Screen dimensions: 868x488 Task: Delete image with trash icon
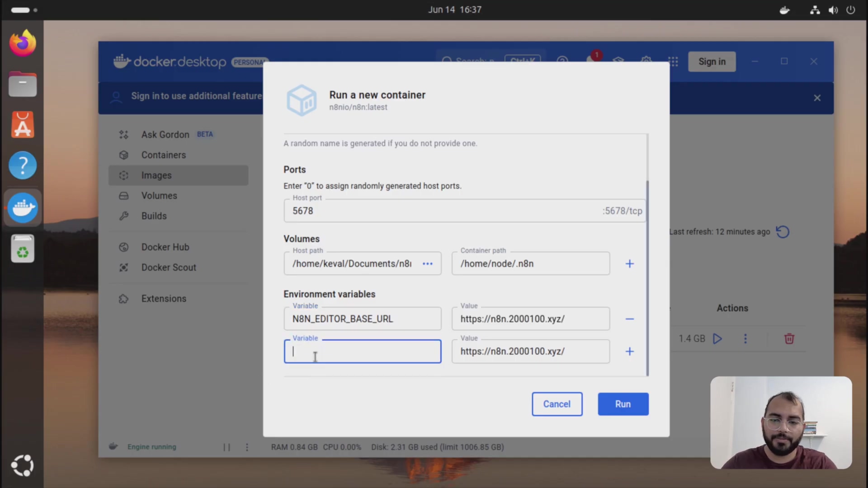click(x=789, y=339)
